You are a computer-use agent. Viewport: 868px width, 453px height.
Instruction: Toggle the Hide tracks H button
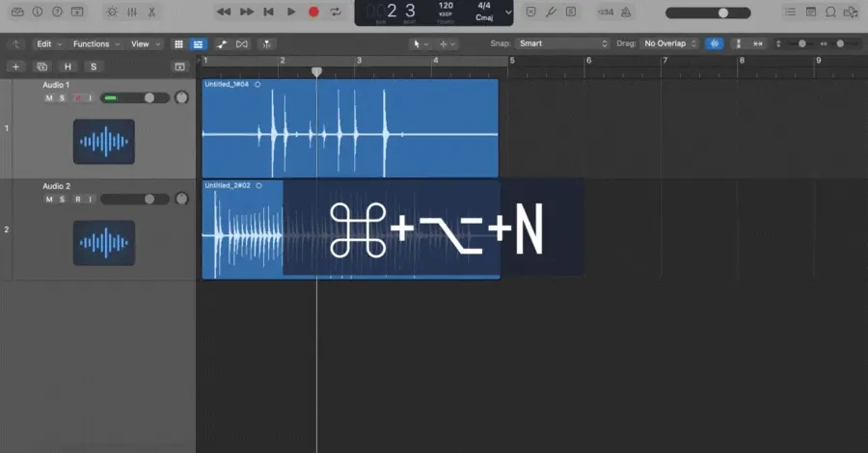pos(68,67)
